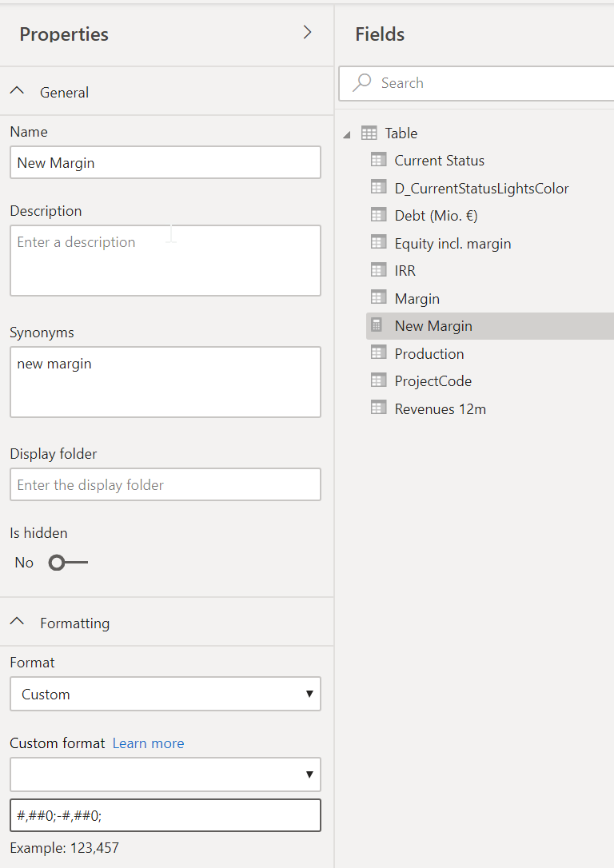Open the Format dropdown showing Custom
The image size is (614, 868).
(x=165, y=695)
